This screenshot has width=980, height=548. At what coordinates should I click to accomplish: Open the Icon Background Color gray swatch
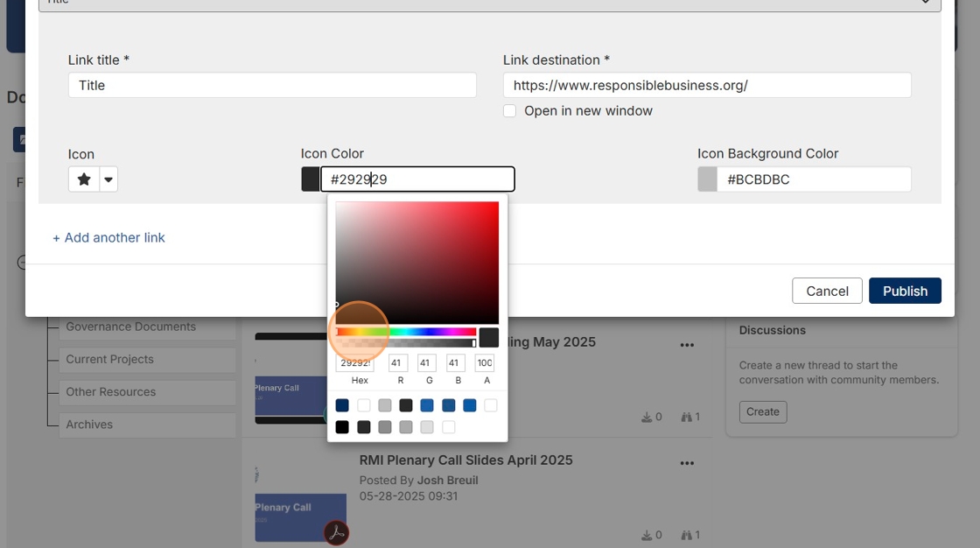[x=708, y=179]
